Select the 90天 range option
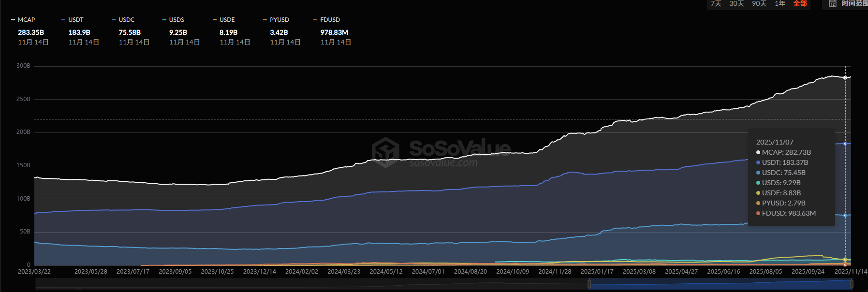 pos(759,4)
